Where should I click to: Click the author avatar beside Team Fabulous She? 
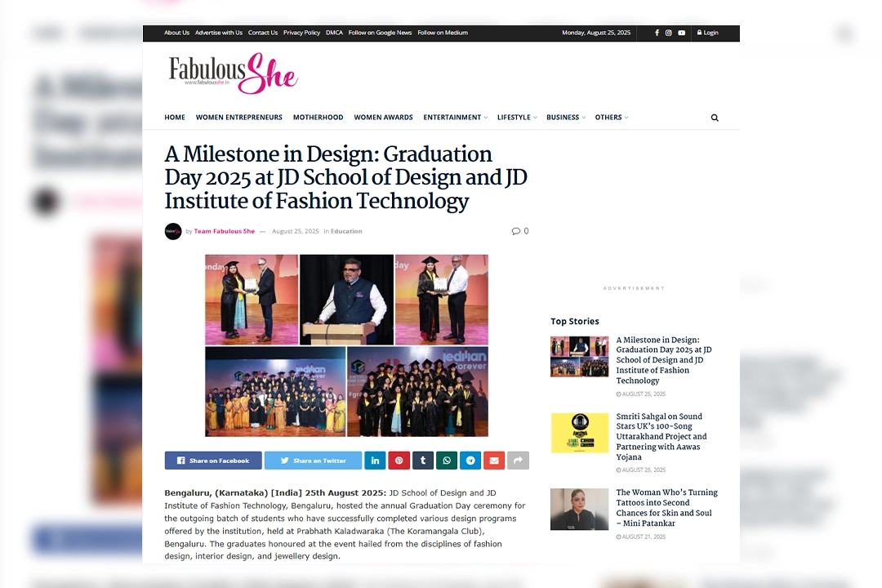point(173,231)
